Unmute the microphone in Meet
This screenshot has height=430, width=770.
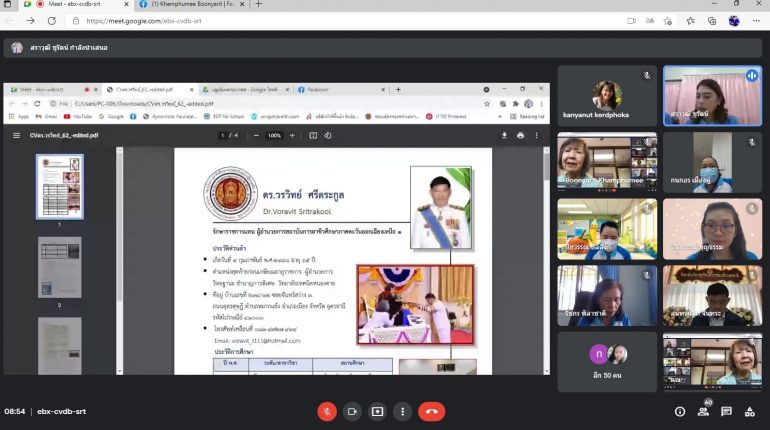tap(327, 411)
